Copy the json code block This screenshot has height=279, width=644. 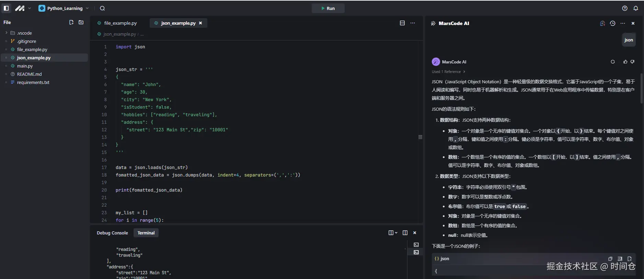[610, 259]
